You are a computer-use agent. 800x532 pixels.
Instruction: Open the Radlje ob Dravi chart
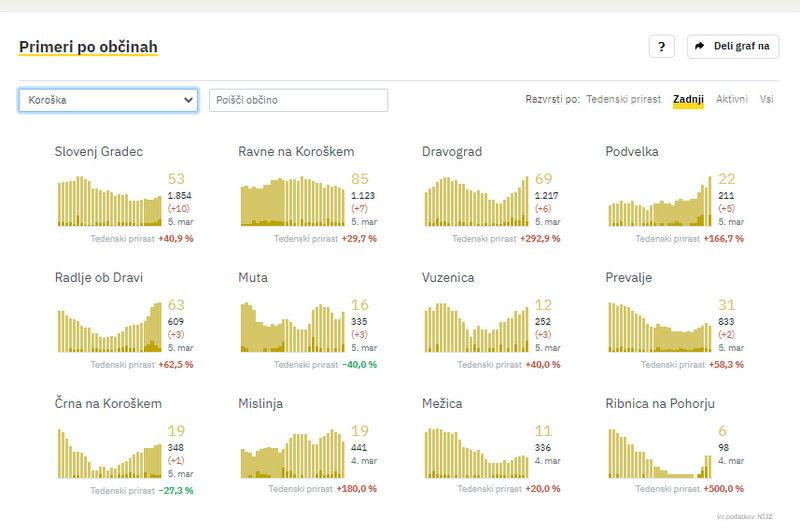[109, 327]
